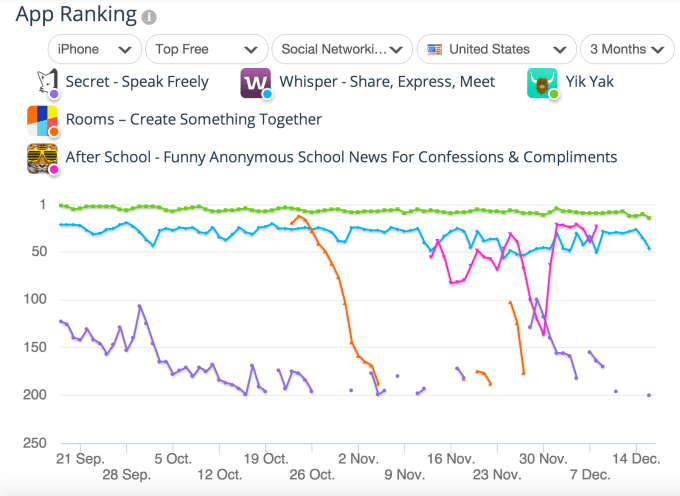The image size is (680, 496).
Task: Click the Secret app icon
Action: coord(44,83)
